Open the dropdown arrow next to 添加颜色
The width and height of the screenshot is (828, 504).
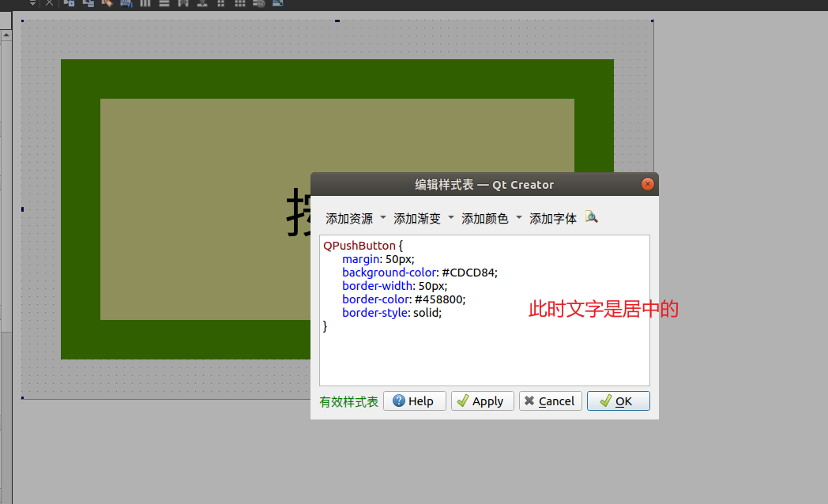(518, 217)
